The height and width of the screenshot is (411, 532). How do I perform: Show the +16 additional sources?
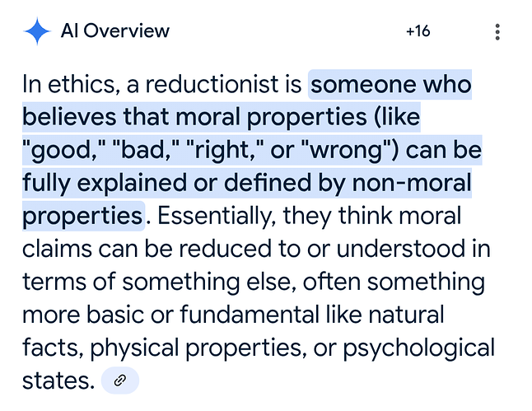[418, 31]
